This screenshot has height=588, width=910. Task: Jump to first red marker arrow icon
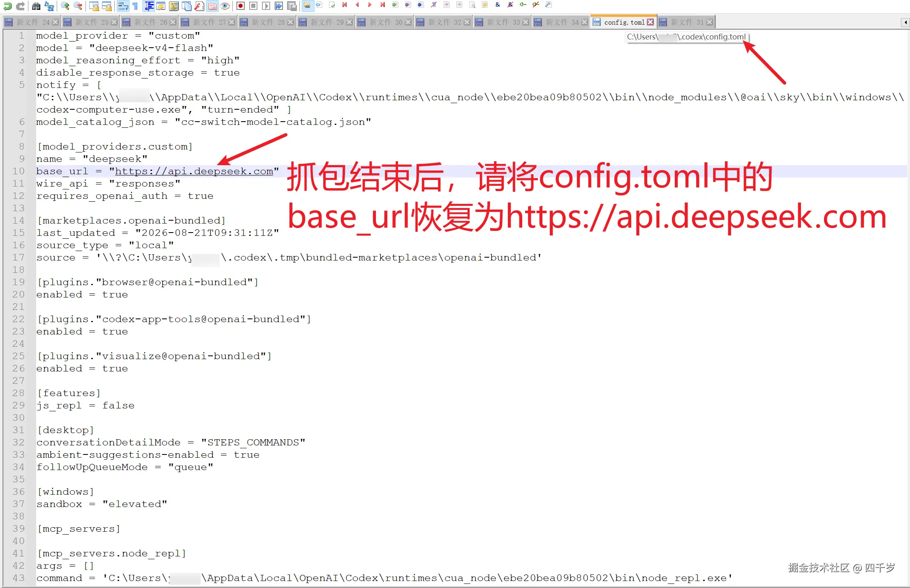pos(345,5)
